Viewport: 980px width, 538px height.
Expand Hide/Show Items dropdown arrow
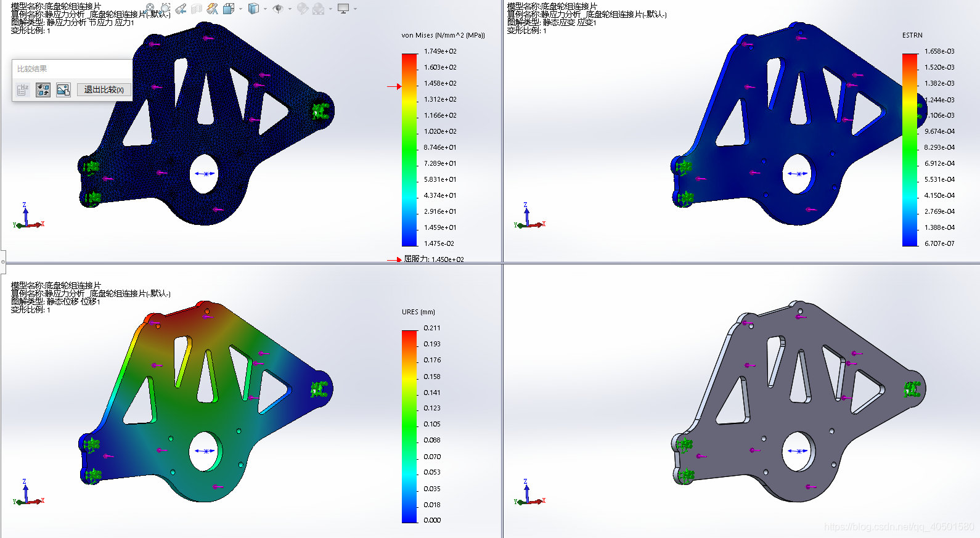[x=290, y=9]
